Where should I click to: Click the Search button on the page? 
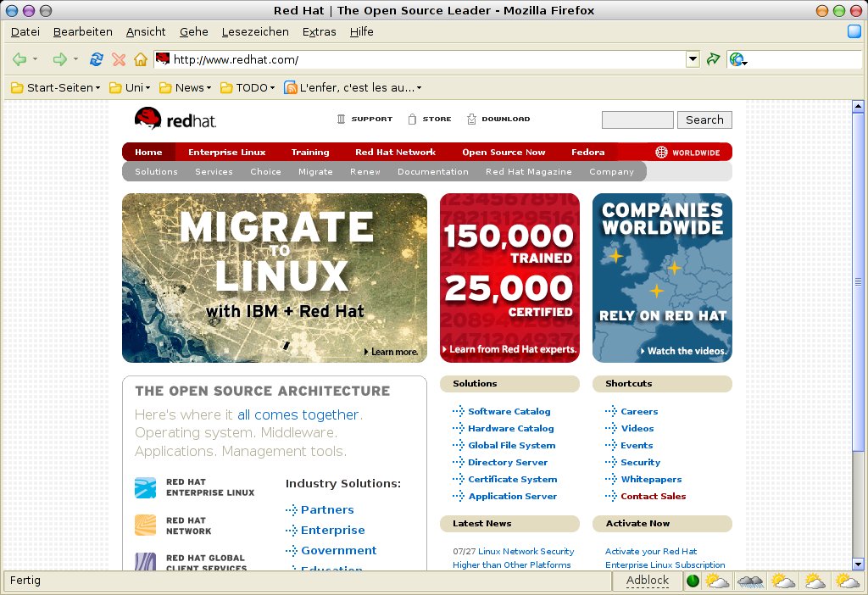[704, 120]
